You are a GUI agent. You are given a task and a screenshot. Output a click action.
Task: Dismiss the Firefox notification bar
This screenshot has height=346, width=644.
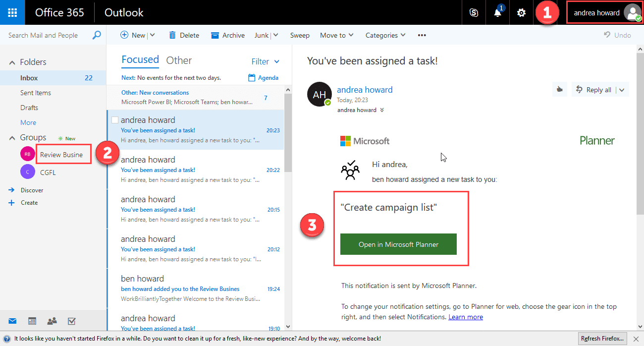[636, 339]
